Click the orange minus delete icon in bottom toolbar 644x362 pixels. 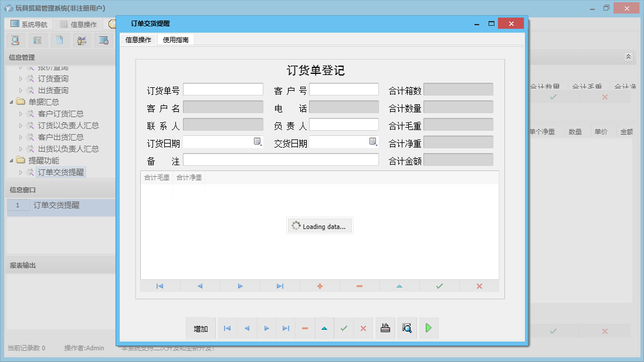[305, 329]
